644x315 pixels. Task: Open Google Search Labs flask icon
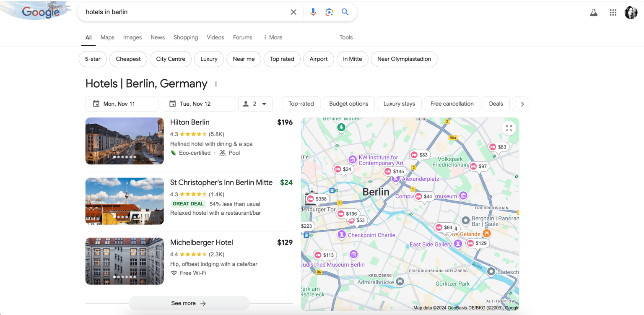pos(593,12)
